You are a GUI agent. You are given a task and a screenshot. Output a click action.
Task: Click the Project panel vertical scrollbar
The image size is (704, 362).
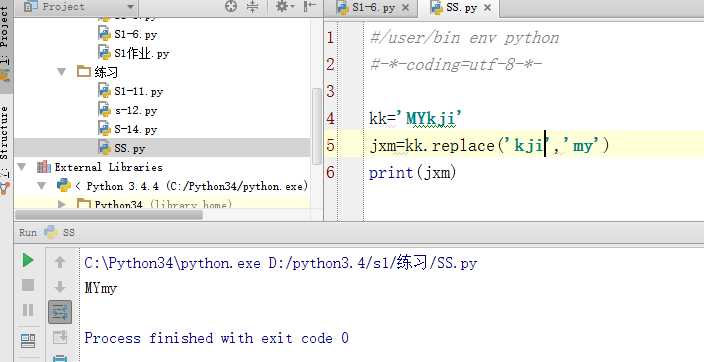point(317,127)
